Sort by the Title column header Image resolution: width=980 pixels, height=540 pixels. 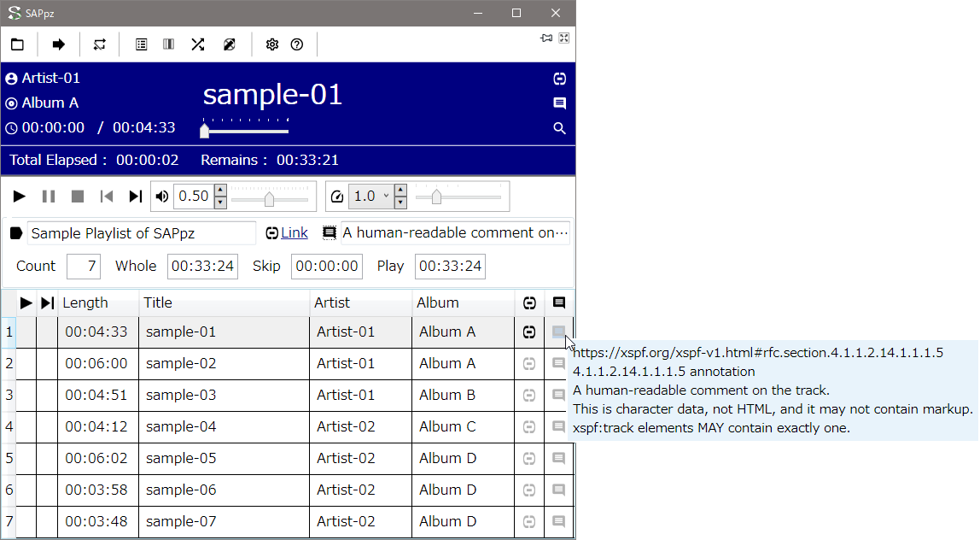(x=224, y=302)
